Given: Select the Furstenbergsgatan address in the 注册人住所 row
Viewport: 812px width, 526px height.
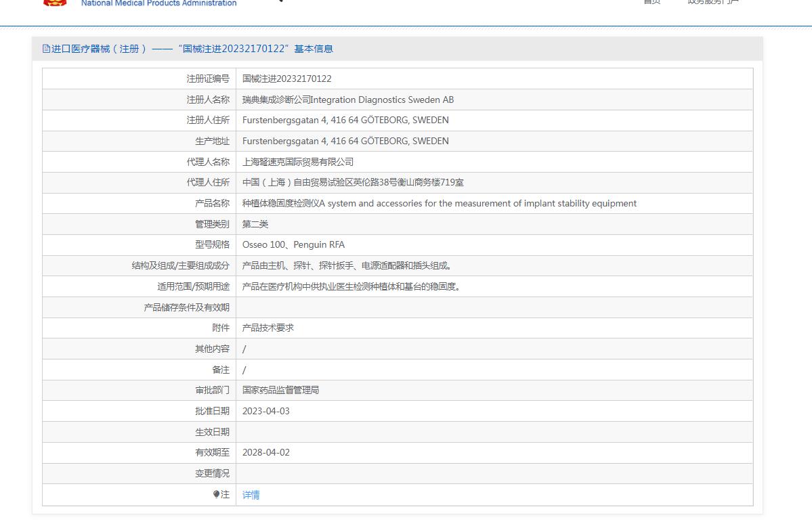Looking at the screenshot, I should click(345, 120).
